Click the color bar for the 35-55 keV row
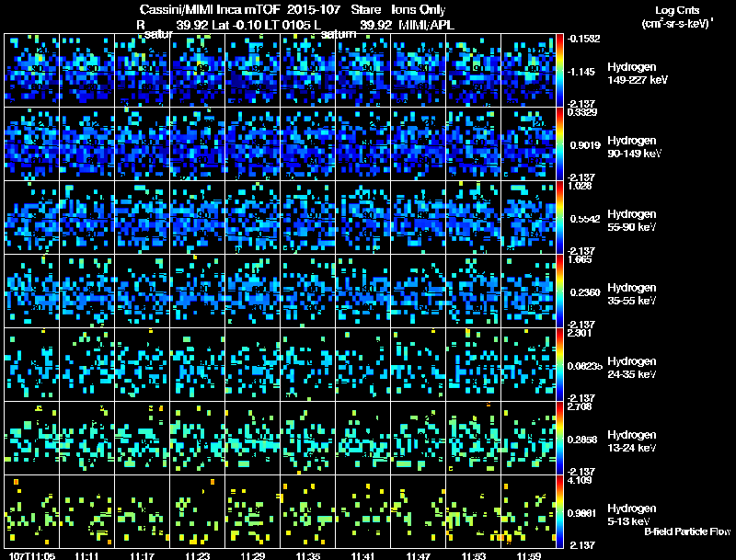The width and height of the screenshot is (736, 560). [559, 291]
